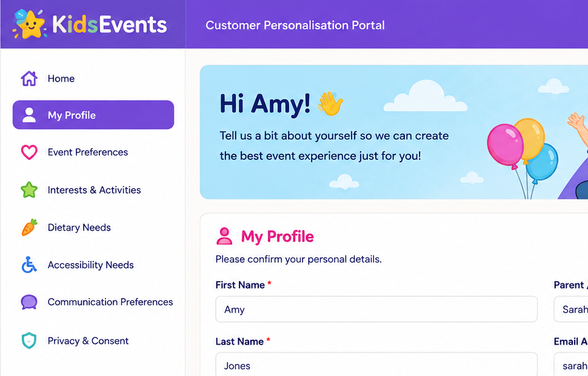The height and width of the screenshot is (376, 588).
Task: Click the Hi Amy! greeting heading
Action: pos(265,104)
